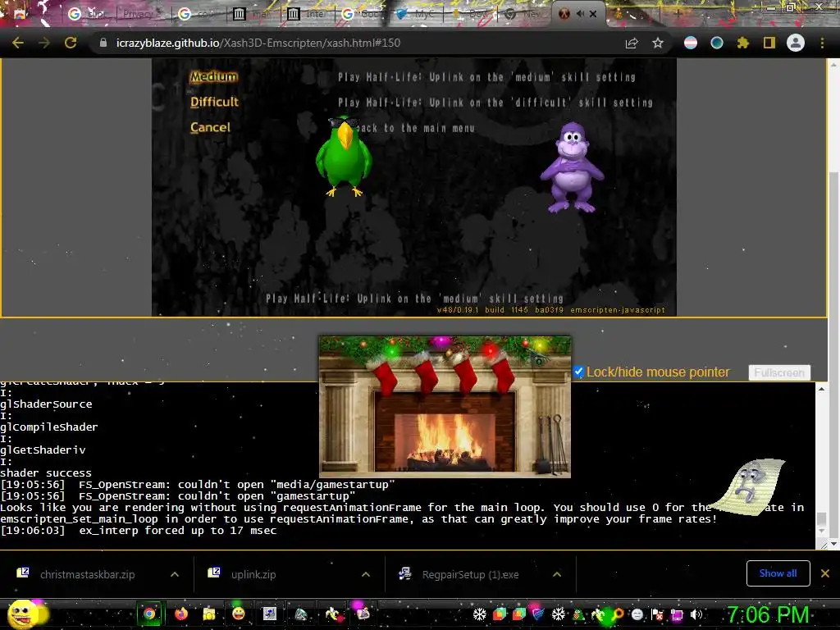
Task: Bookmark this page with the star
Action: point(658,43)
